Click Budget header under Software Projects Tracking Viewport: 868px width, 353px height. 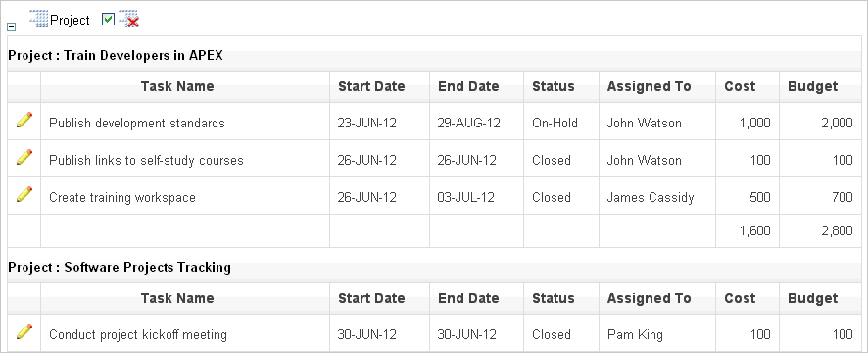tap(812, 298)
